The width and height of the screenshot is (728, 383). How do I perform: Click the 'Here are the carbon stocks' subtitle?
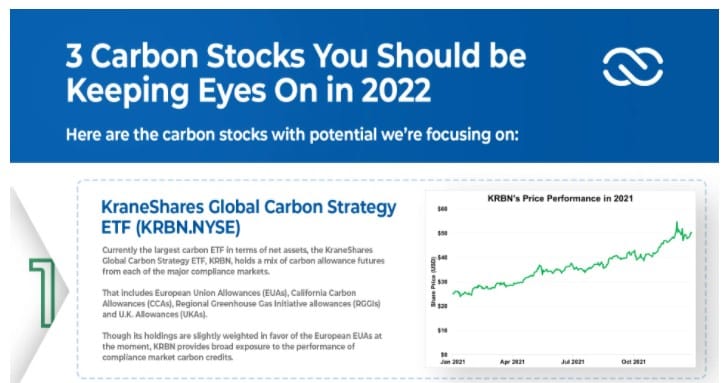point(292,135)
